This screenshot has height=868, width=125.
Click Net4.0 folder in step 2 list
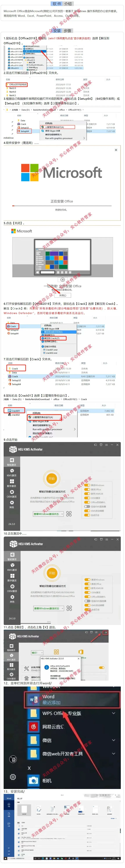(x=11, y=92)
